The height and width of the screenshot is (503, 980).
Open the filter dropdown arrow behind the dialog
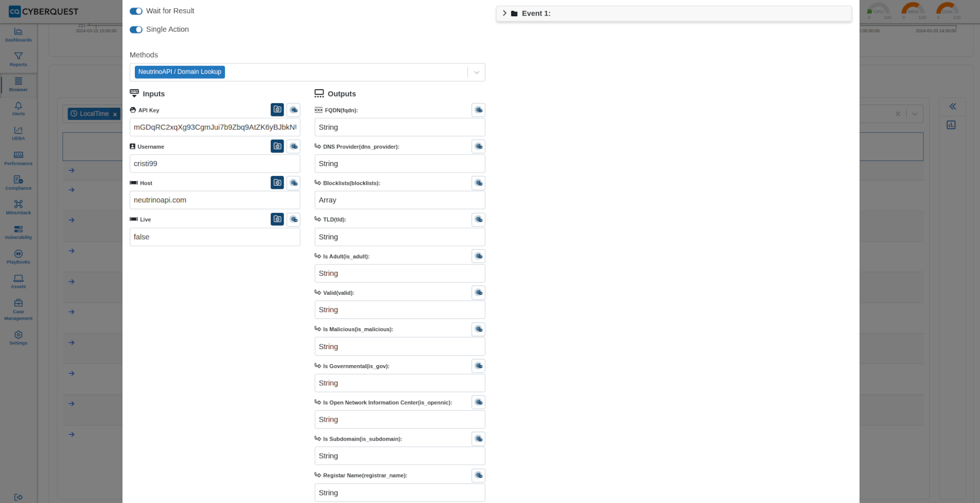[915, 114]
